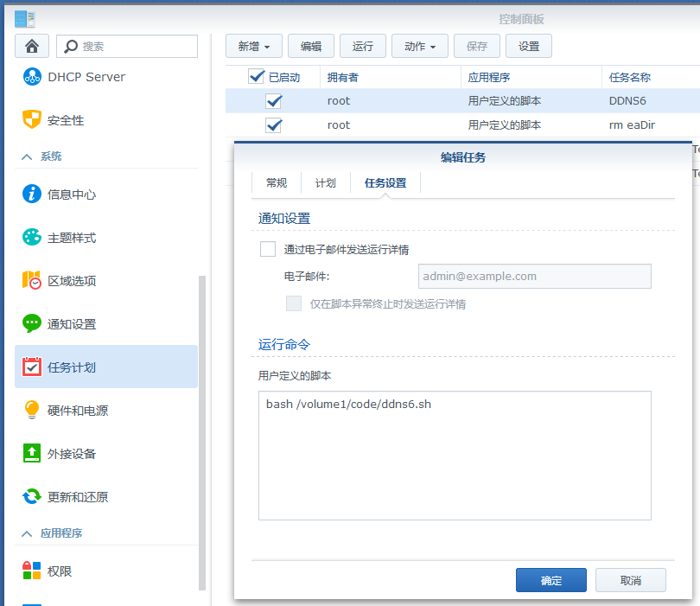The height and width of the screenshot is (606, 700).
Task: Open the Hardware & Power bulb icon
Action: pyautogui.click(x=32, y=410)
